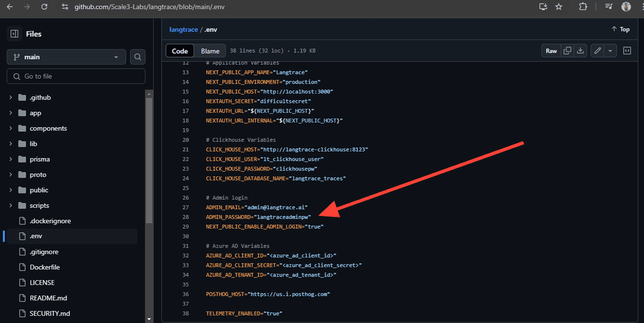Switch to the Blame view

coord(210,51)
